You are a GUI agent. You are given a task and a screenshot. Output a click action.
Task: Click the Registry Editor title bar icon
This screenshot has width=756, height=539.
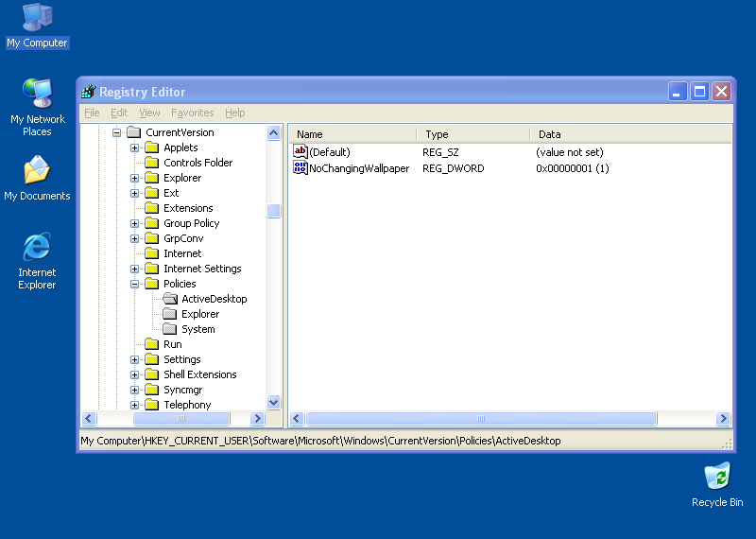pos(89,91)
